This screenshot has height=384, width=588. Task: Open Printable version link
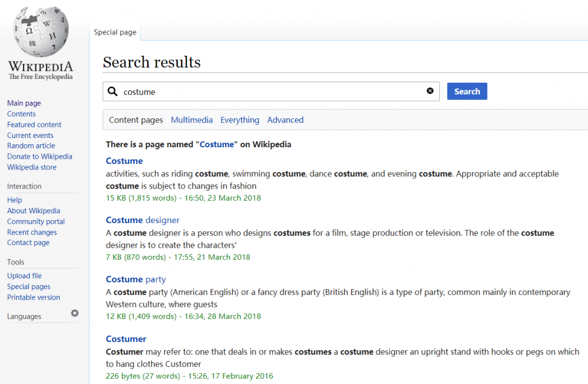tap(33, 297)
